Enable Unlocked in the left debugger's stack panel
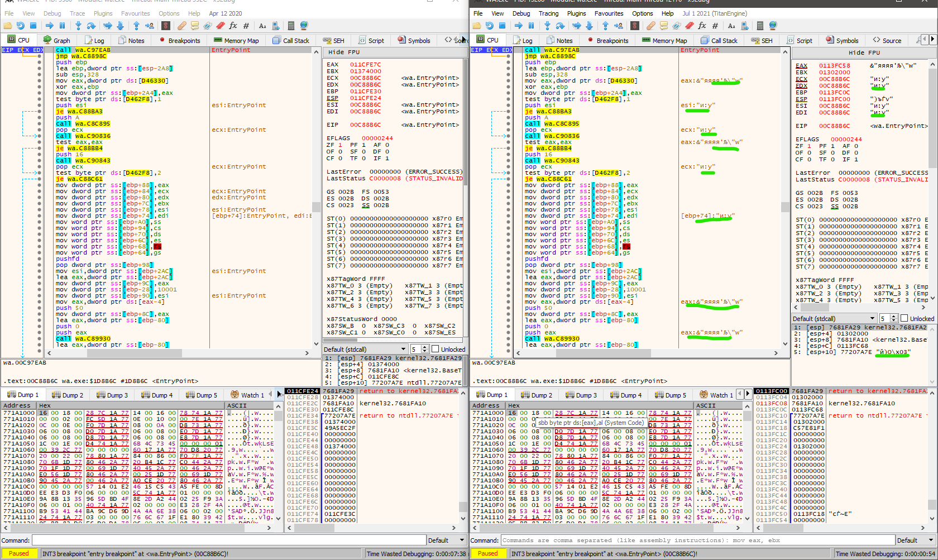The height and width of the screenshot is (560, 938). coord(434,349)
